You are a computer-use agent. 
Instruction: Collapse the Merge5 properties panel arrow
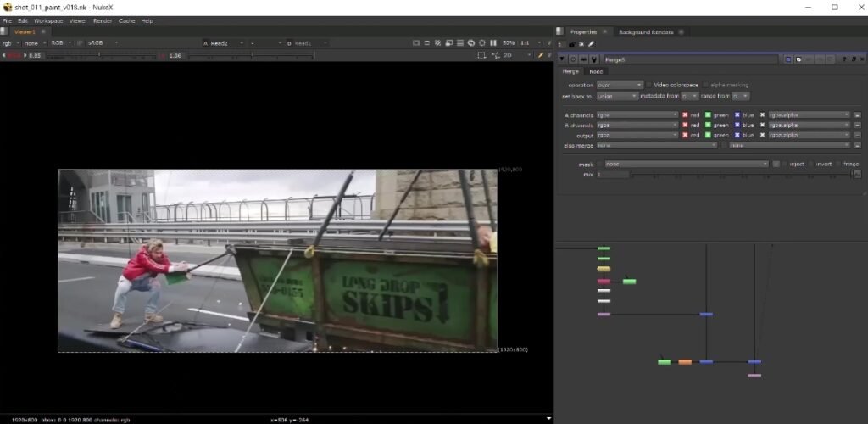[561, 59]
